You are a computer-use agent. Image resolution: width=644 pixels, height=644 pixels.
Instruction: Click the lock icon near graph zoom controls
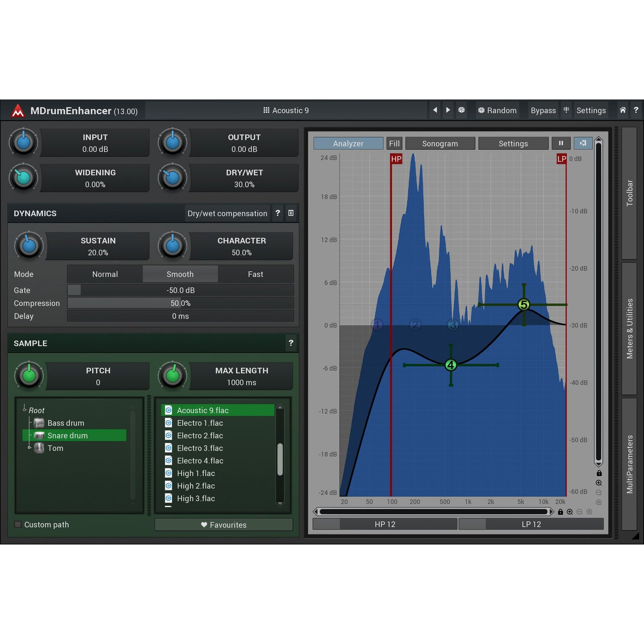point(599,473)
